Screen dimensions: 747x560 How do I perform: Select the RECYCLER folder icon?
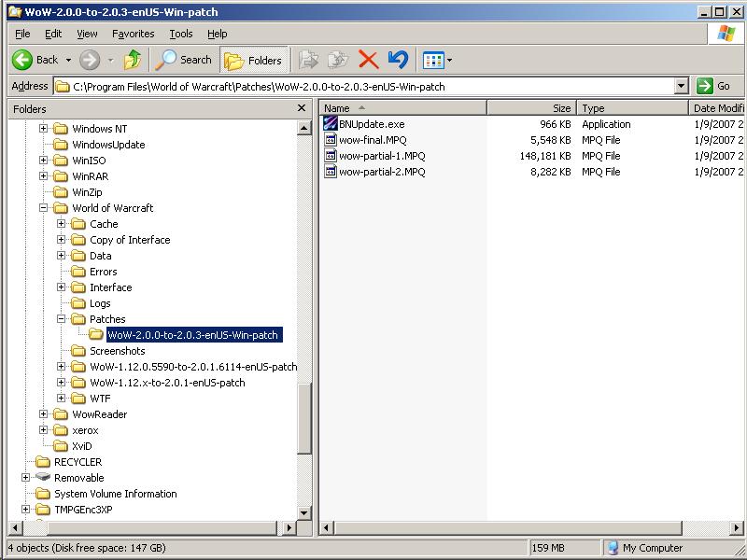[43, 462]
